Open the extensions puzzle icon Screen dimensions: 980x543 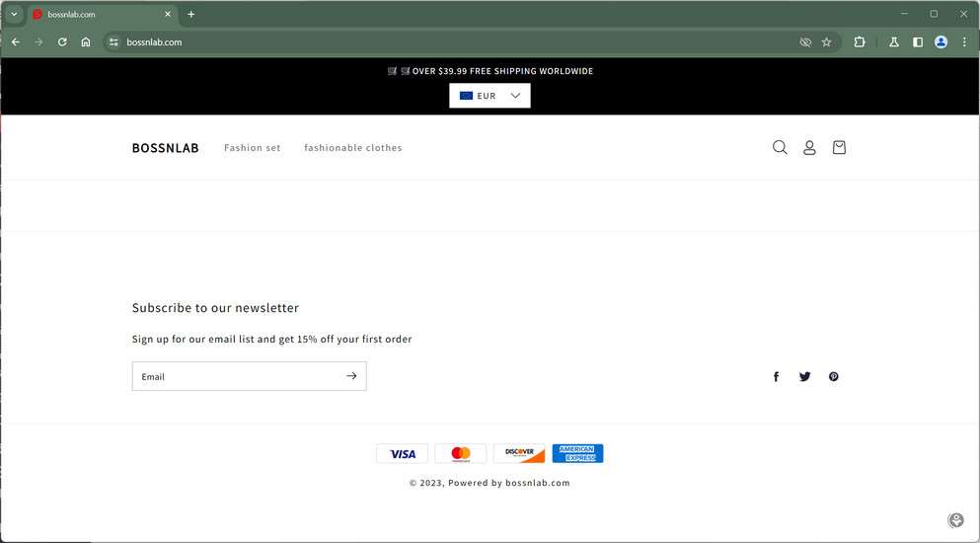pos(860,41)
